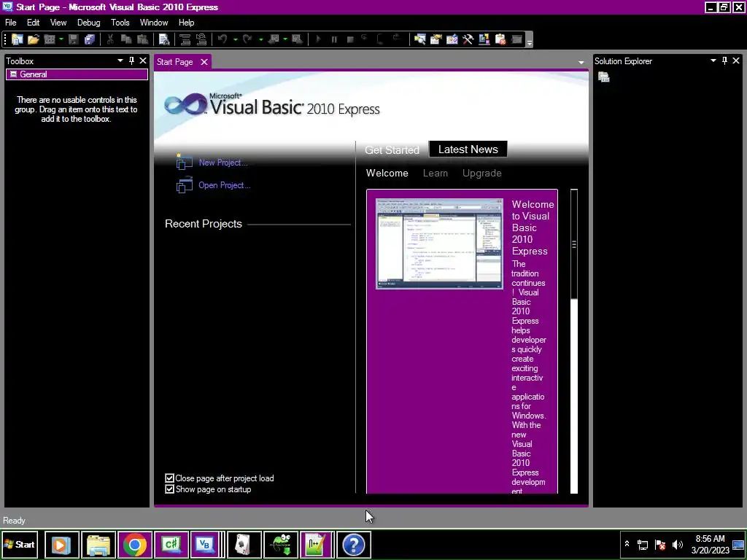
Task: Open the View menu
Action: (x=58, y=23)
